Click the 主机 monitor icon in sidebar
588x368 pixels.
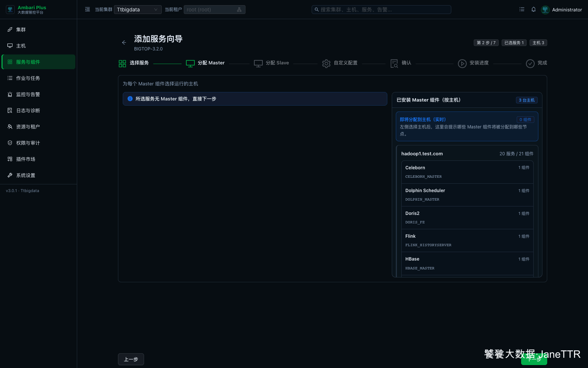(10, 46)
